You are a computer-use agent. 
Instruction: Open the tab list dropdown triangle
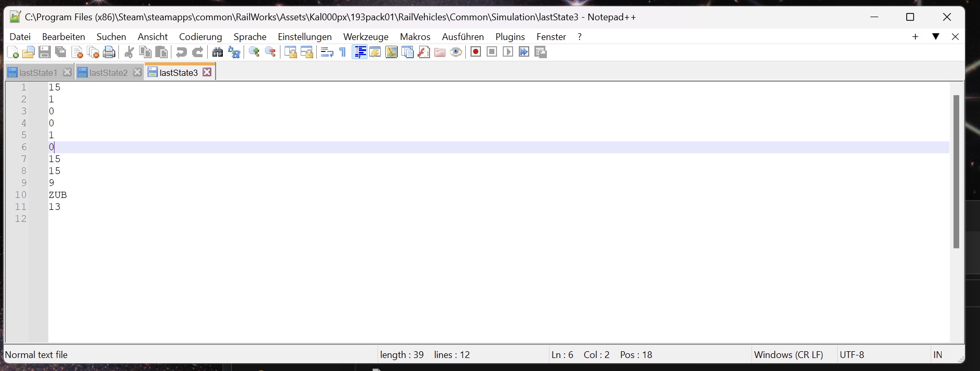click(x=936, y=36)
